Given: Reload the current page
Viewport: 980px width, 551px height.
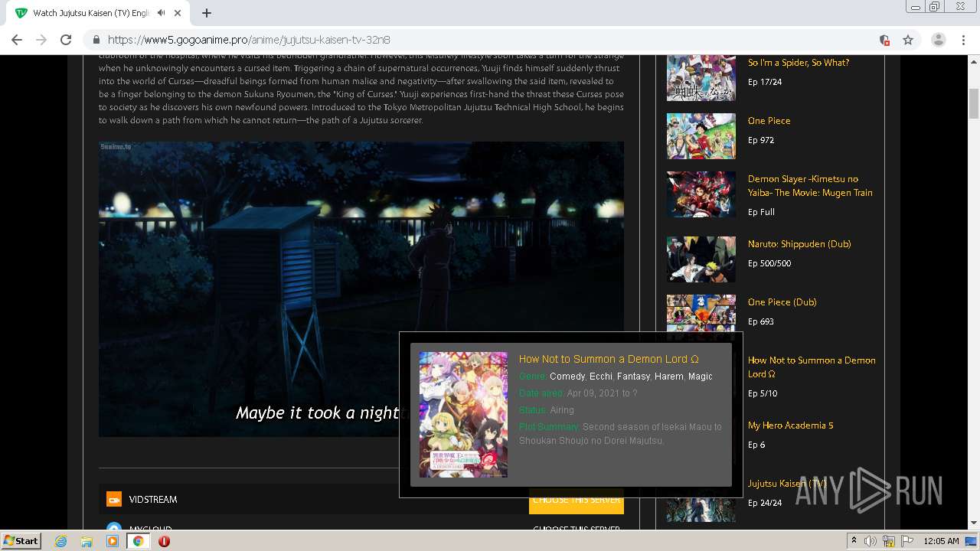Looking at the screenshot, I should tap(66, 40).
